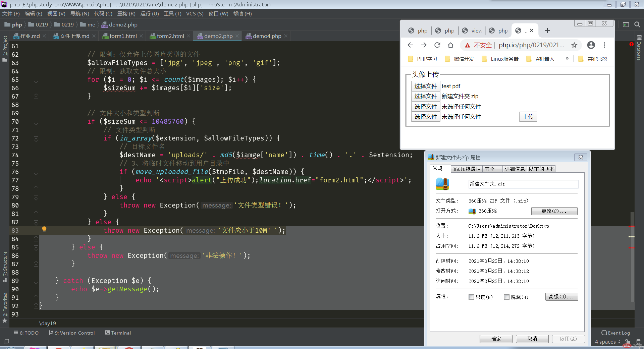The image size is (644, 349).
Task: Open a new browser tab
Action: 547,31
